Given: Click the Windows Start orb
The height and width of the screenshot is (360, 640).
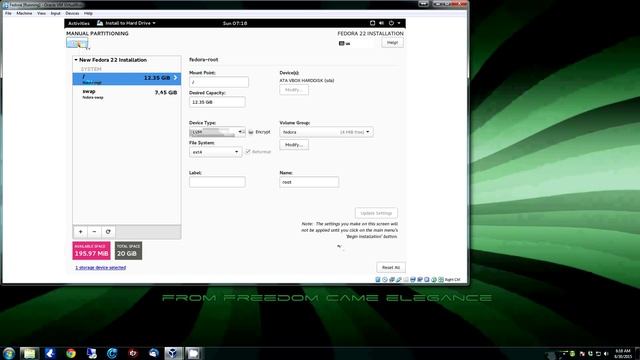Looking at the screenshot, I should click(x=9, y=353).
